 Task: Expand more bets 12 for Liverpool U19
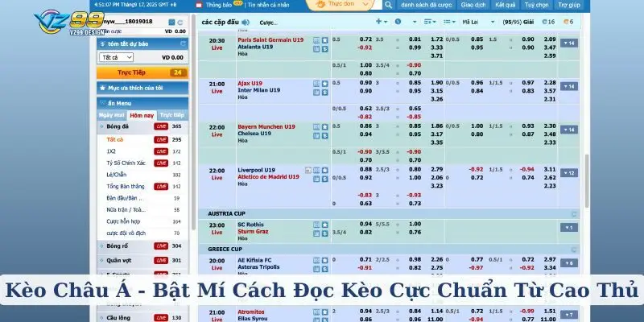coord(569,173)
